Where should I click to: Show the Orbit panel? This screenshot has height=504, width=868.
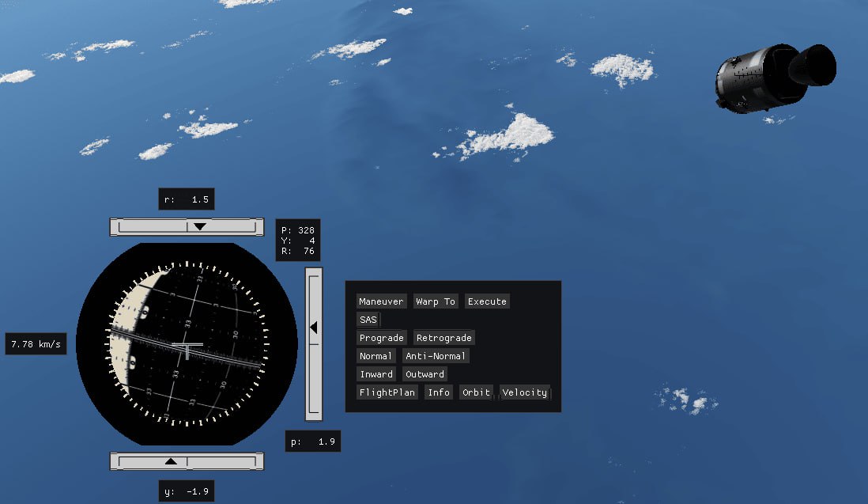pyautogui.click(x=476, y=392)
